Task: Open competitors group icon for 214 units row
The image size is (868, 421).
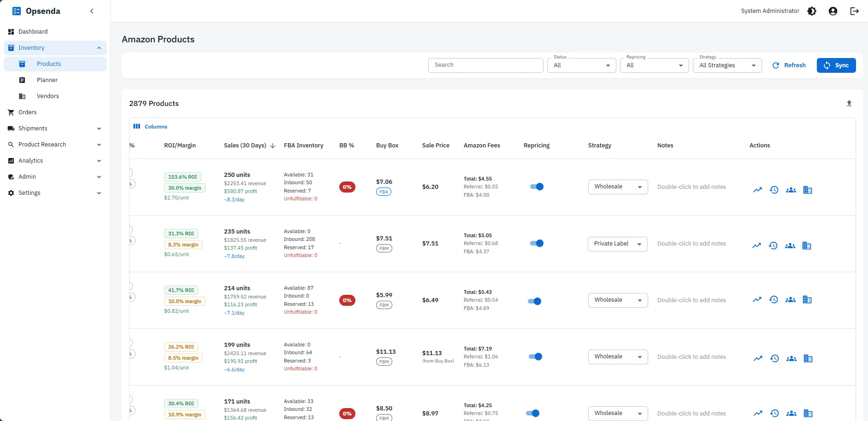Action: (x=791, y=299)
